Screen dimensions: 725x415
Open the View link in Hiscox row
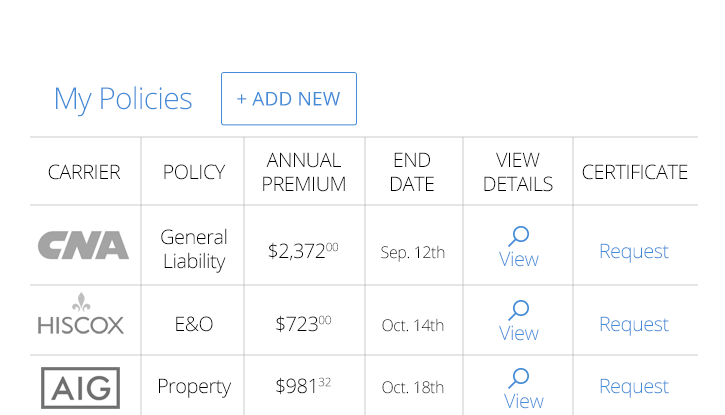click(519, 333)
